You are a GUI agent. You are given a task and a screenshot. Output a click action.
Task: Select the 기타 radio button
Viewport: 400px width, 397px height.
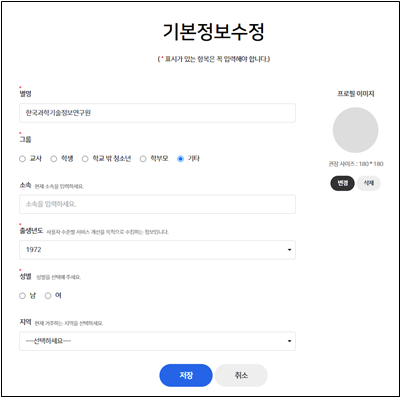(180, 159)
